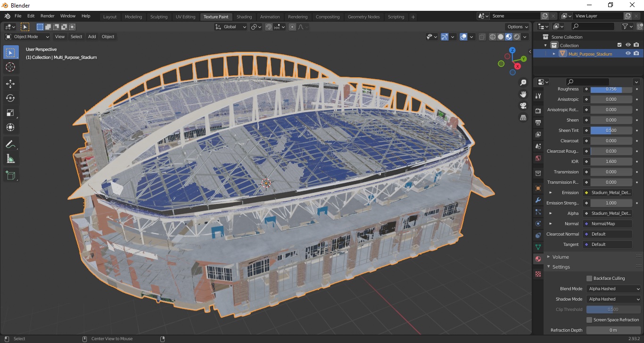The height and width of the screenshot is (343, 644).
Task: Choose the Annotate tool
Action: point(10,144)
